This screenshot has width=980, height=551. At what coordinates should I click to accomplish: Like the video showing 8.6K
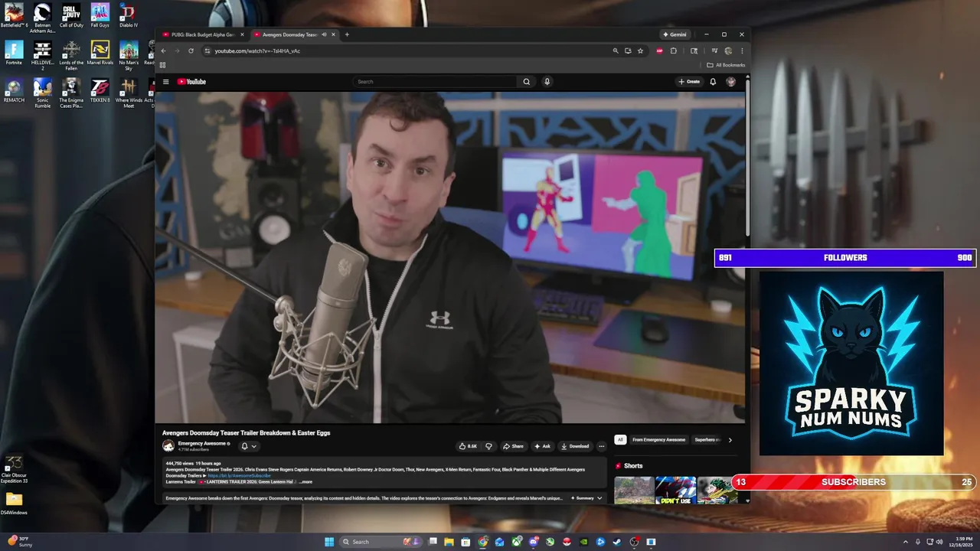(x=468, y=446)
